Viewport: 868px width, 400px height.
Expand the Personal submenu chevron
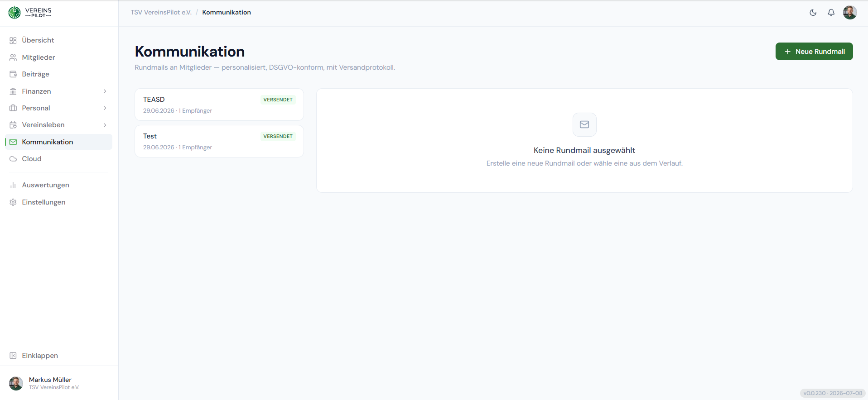coord(105,108)
